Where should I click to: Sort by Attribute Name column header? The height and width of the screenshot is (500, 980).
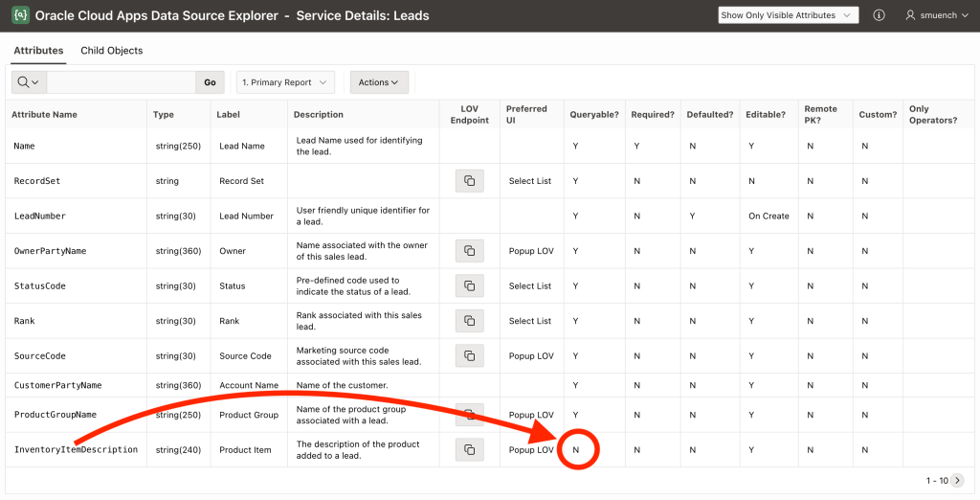(x=44, y=115)
